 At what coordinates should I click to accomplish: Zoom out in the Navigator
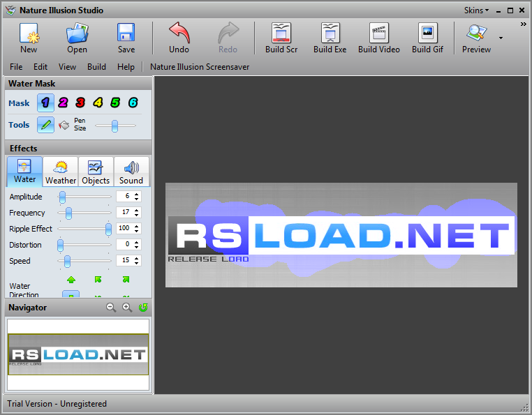pyautogui.click(x=111, y=308)
